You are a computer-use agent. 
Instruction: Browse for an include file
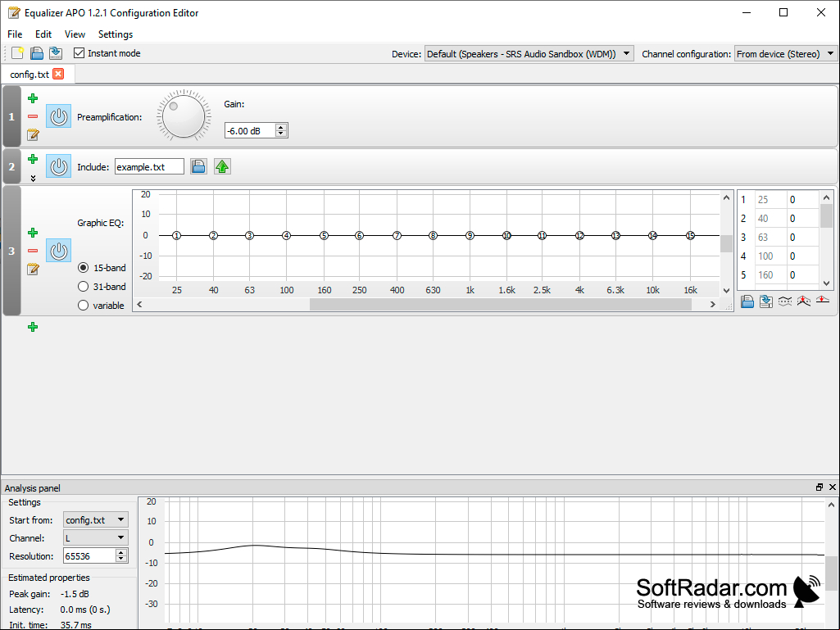coord(198,166)
